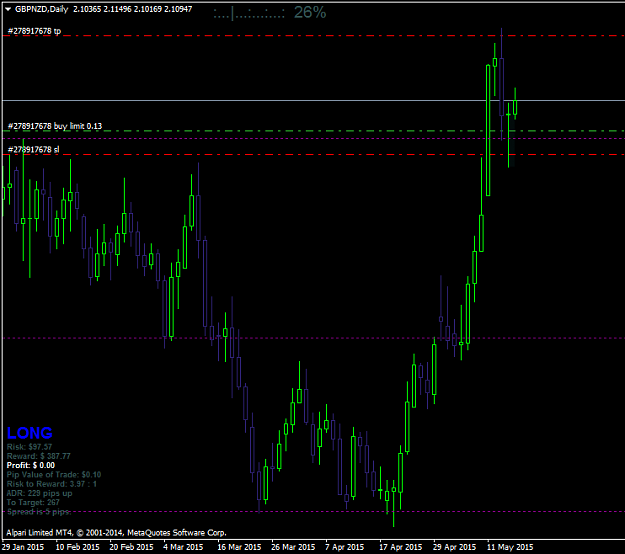Click the 10 Feb 2015 date on time axis
This screenshot has width=625, height=554.
pos(77,547)
